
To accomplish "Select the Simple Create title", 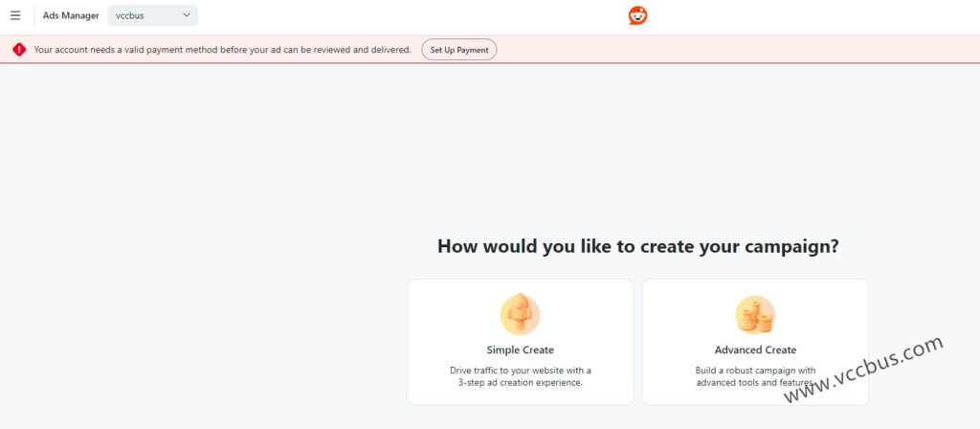I will pyautogui.click(x=520, y=350).
